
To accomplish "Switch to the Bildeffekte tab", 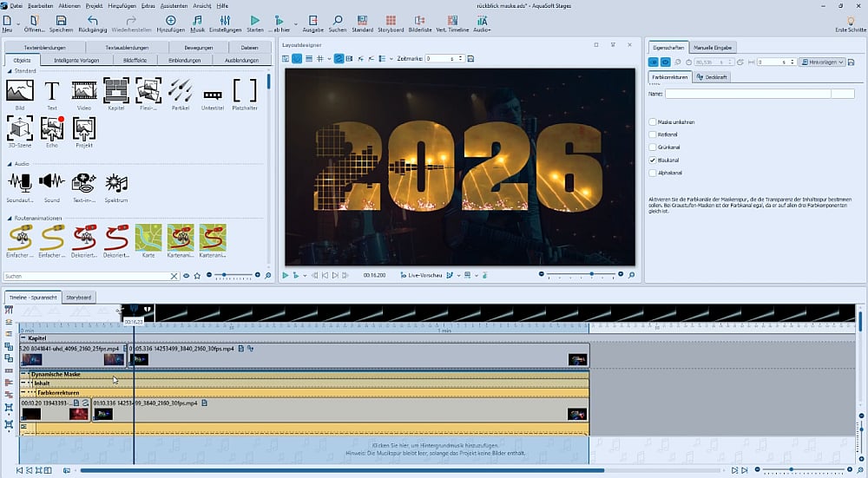I will click(x=136, y=60).
